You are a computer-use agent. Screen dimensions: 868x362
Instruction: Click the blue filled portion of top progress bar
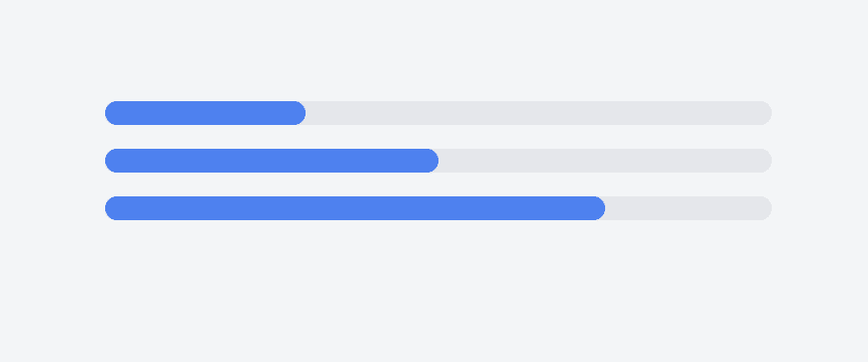click(204, 113)
